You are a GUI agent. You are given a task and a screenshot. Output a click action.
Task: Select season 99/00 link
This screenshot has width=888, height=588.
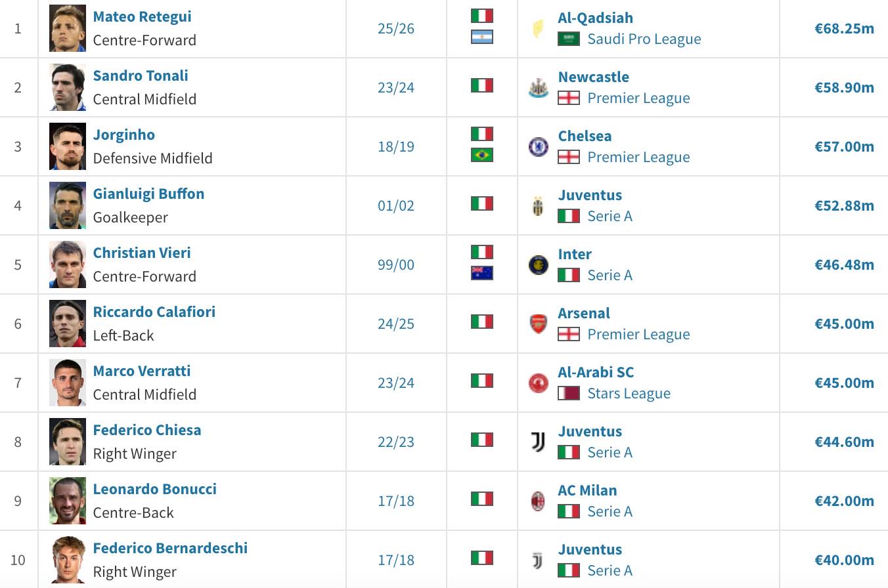396,264
